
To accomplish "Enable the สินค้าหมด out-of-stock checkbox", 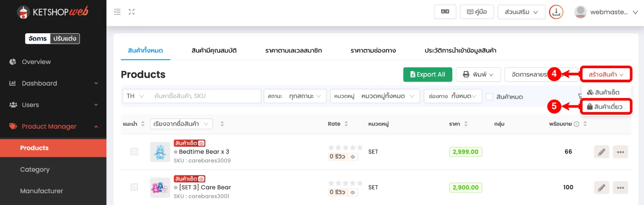I will pos(490,97).
